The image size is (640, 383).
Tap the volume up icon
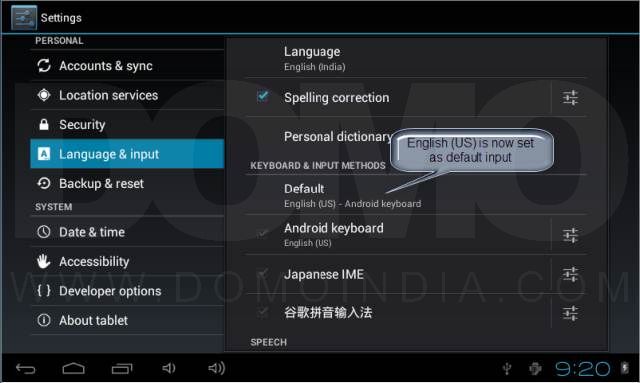[x=216, y=368]
